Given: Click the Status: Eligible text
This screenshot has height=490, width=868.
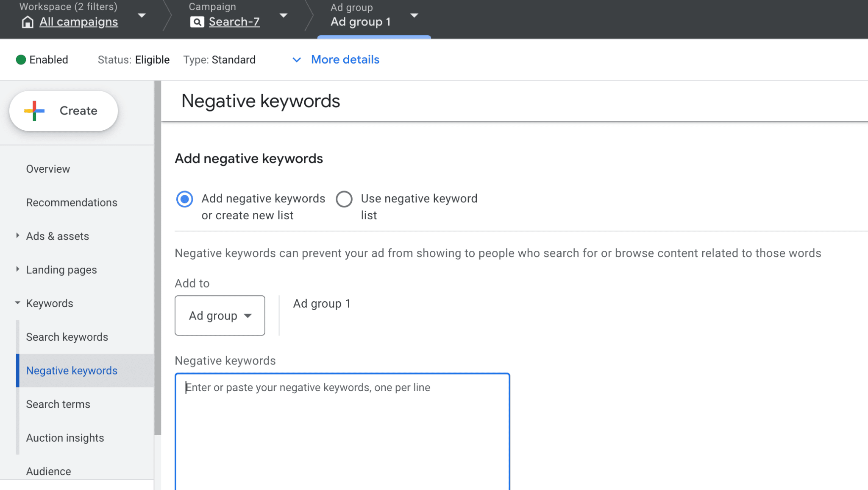Looking at the screenshot, I should (x=134, y=60).
